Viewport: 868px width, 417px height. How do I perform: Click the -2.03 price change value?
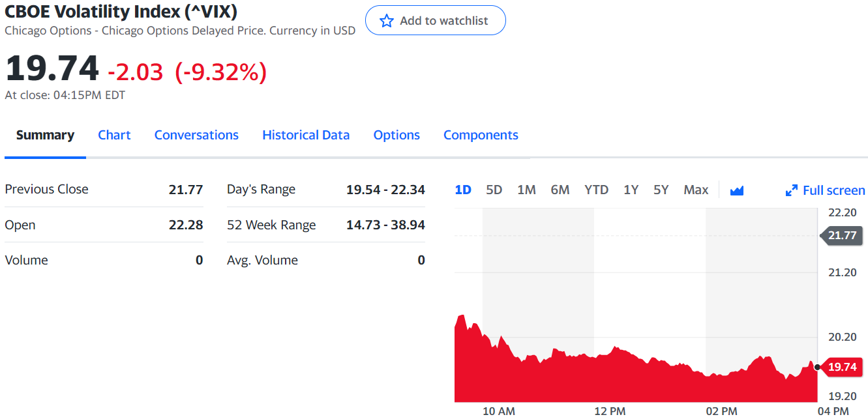click(x=136, y=72)
